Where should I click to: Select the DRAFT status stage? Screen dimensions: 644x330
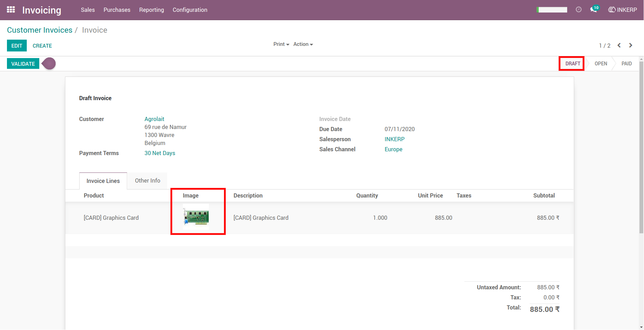click(573, 64)
